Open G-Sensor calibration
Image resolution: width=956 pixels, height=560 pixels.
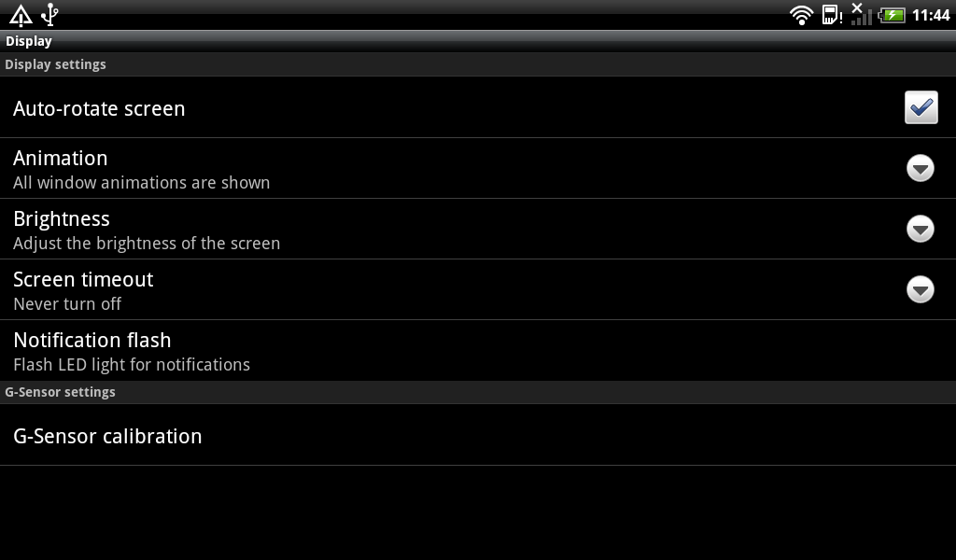[x=478, y=435]
